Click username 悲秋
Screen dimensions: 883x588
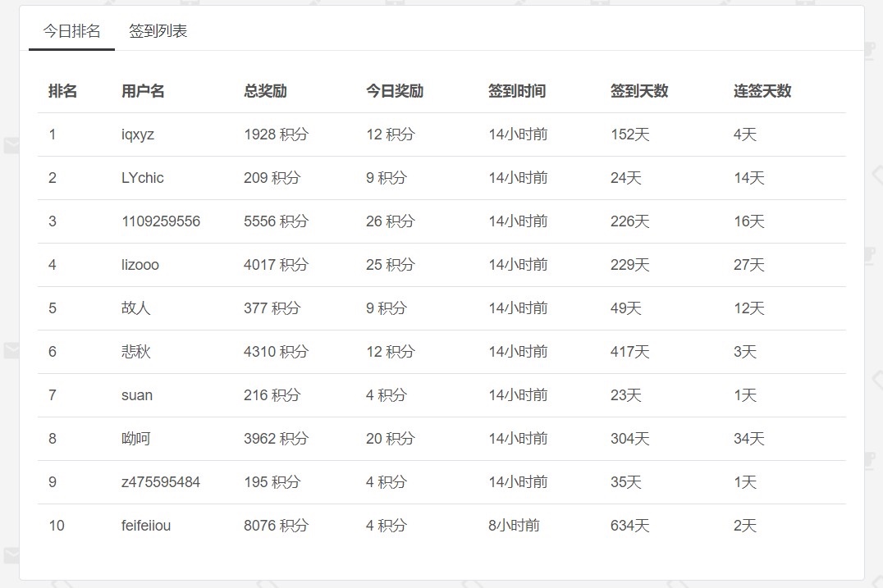(135, 352)
